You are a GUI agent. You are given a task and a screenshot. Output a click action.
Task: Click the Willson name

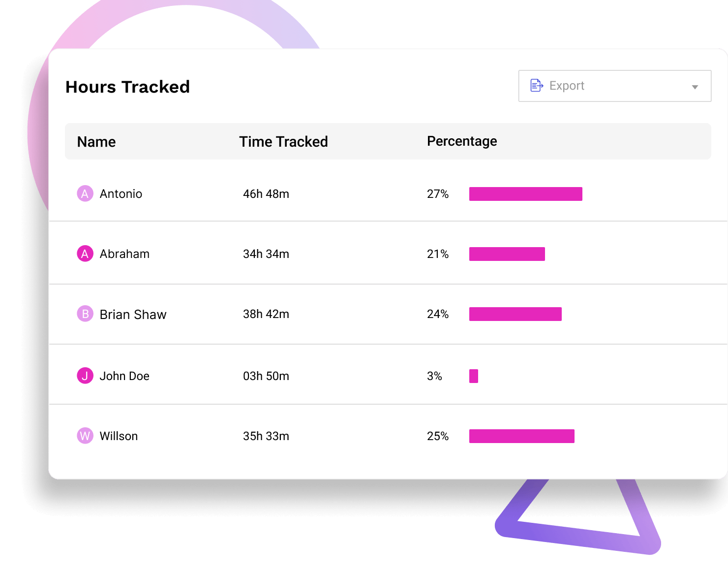pyautogui.click(x=119, y=436)
